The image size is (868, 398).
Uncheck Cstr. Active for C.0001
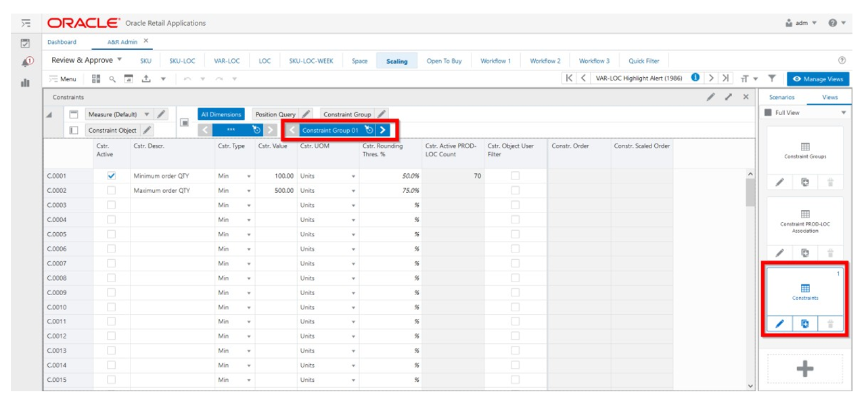(112, 175)
